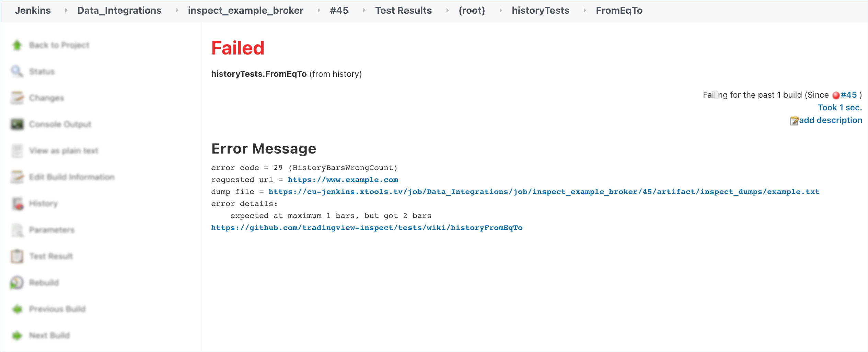Open the historyFromEqTo GitHub wiki link
The height and width of the screenshot is (352, 868).
367,228
